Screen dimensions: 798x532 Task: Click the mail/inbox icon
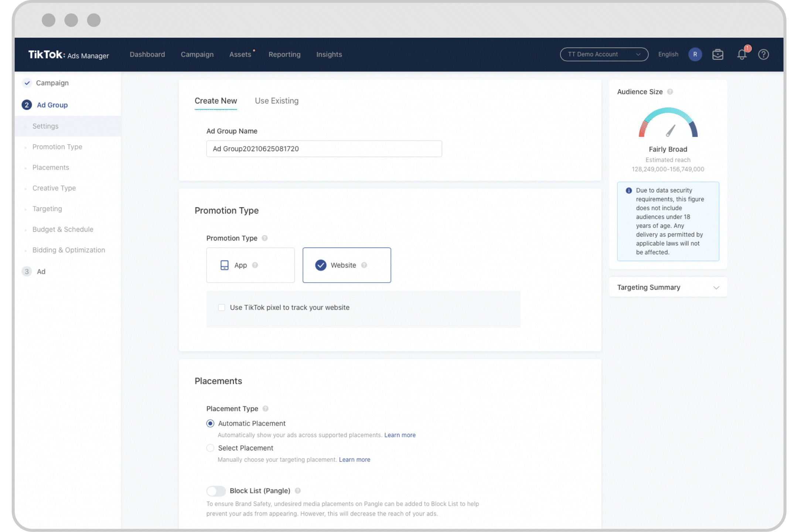(719, 55)
